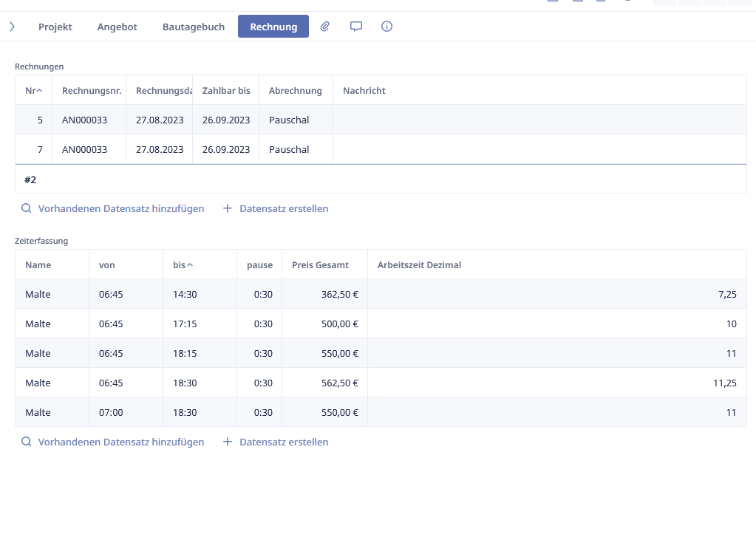The width and height of the screenshot is (756, 554).
Task: Toggle the sort order on the bis column
Action: pos(190,264)
